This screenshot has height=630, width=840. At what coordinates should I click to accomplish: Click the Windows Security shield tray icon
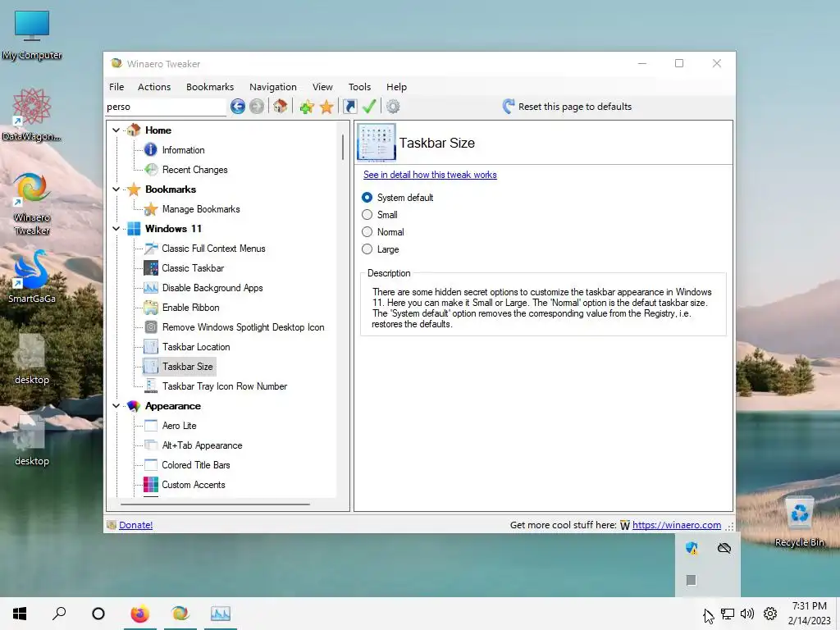pos(692,548)
